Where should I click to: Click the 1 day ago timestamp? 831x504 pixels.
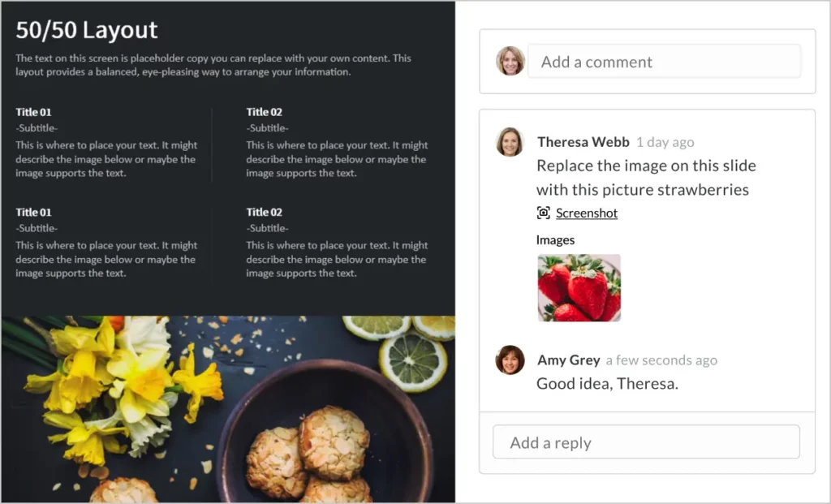click(x=665, y=143)
